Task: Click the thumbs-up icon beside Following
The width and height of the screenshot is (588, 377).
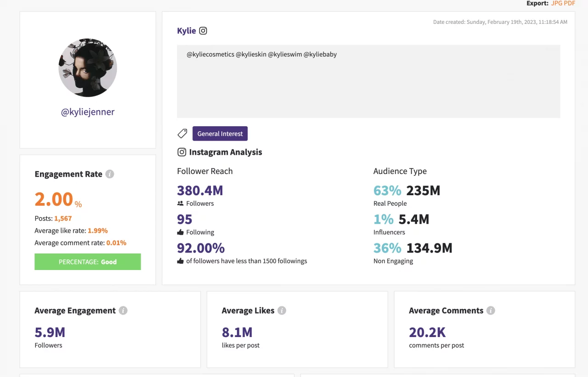Action: pyautogui.click(x=180, y=232)
